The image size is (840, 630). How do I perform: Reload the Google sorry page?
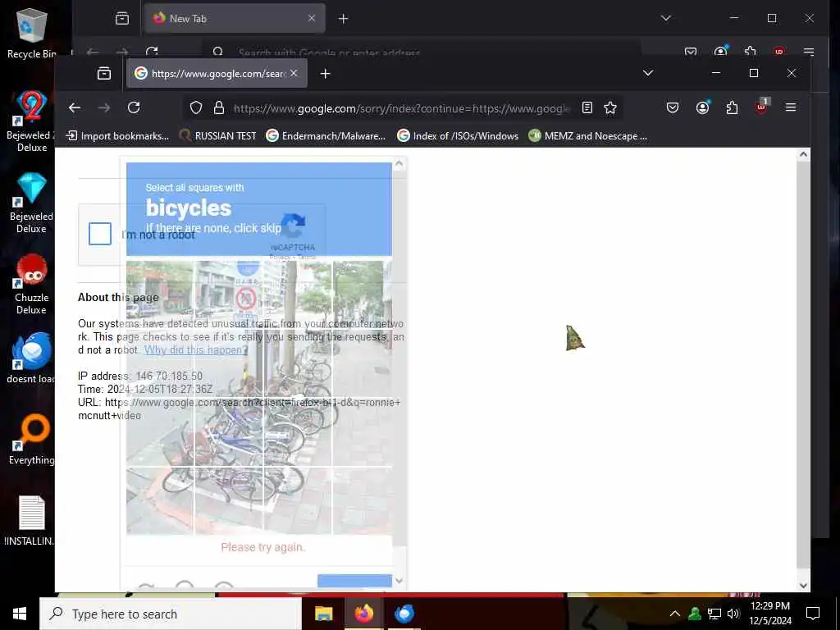[x=134, y=107]
